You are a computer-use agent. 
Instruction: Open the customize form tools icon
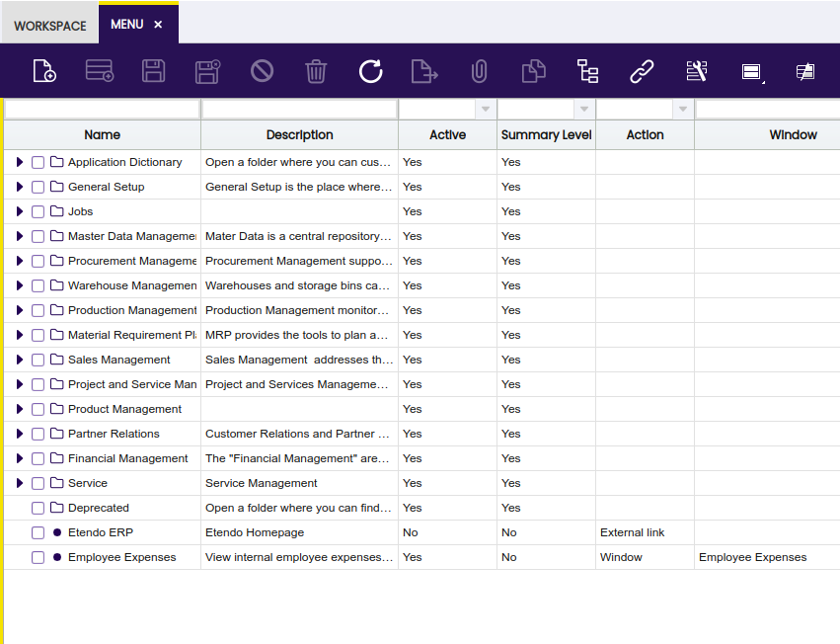click(697, 71)
